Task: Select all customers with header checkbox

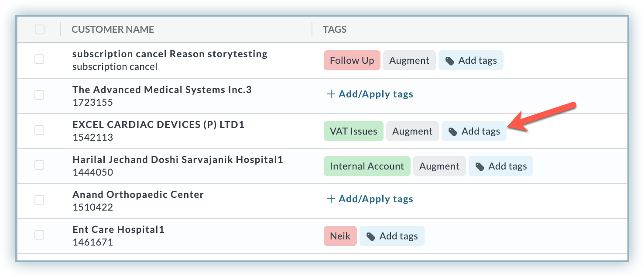Action: pos(39,29)
